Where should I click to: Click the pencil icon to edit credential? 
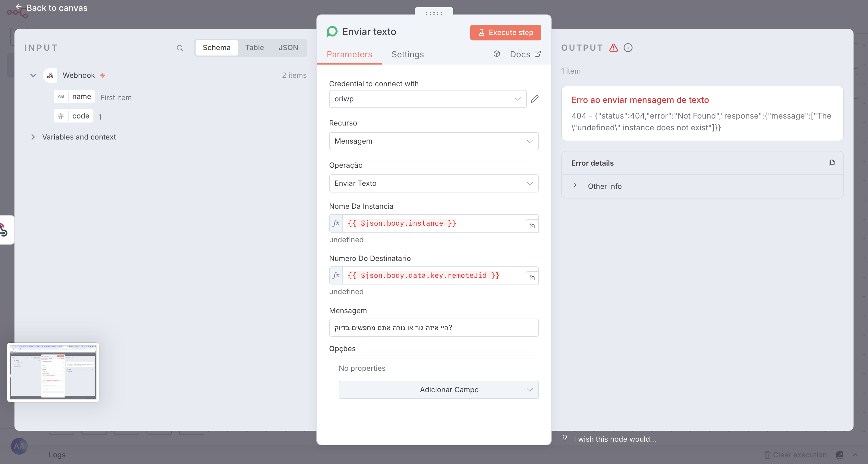pyautogui.click(x=534, y=99)
